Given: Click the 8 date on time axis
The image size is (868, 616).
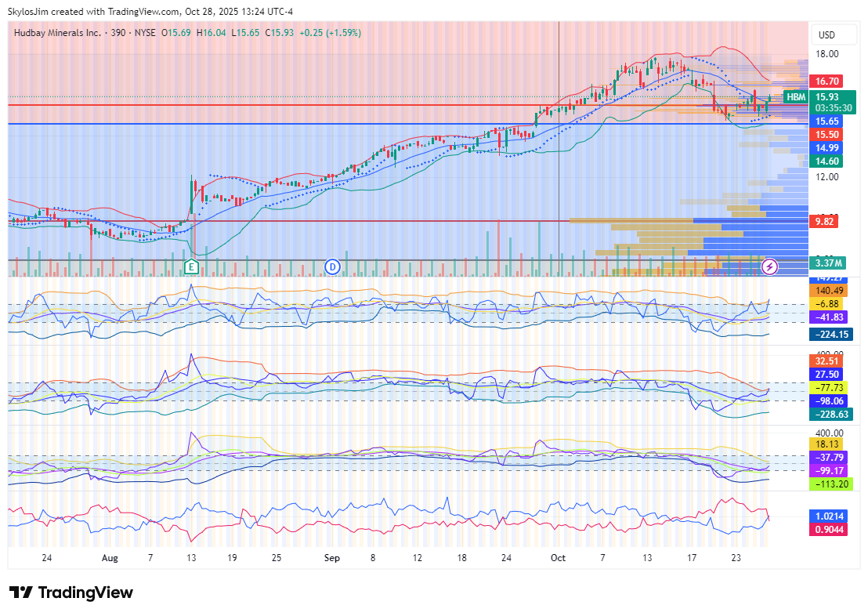Looking at the screenshot, I should point(373,558).
